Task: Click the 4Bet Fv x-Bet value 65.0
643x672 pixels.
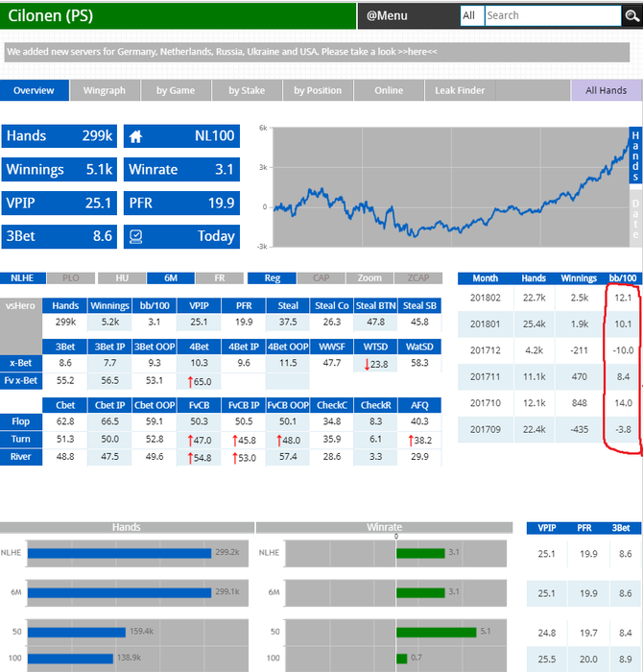Action: tap(200, 382)
